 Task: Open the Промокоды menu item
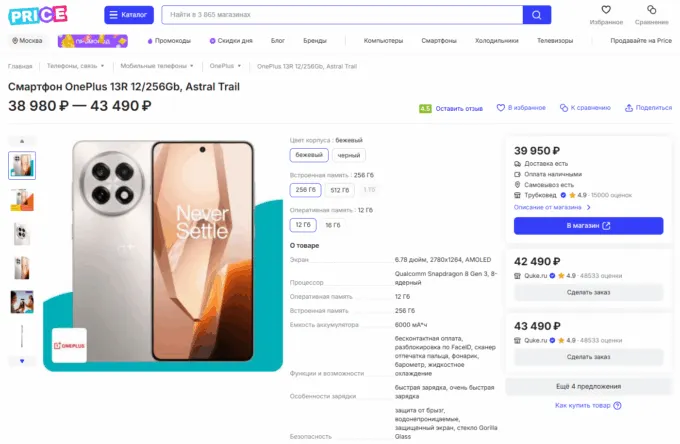click(169, 41)
